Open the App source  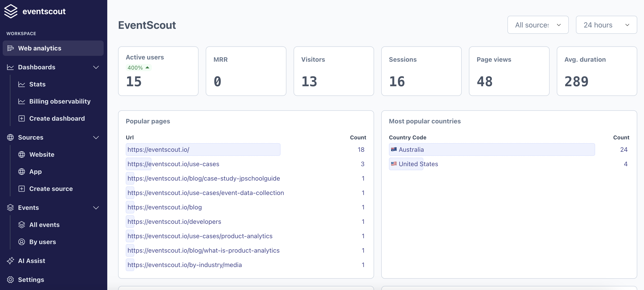coord(36,172)
